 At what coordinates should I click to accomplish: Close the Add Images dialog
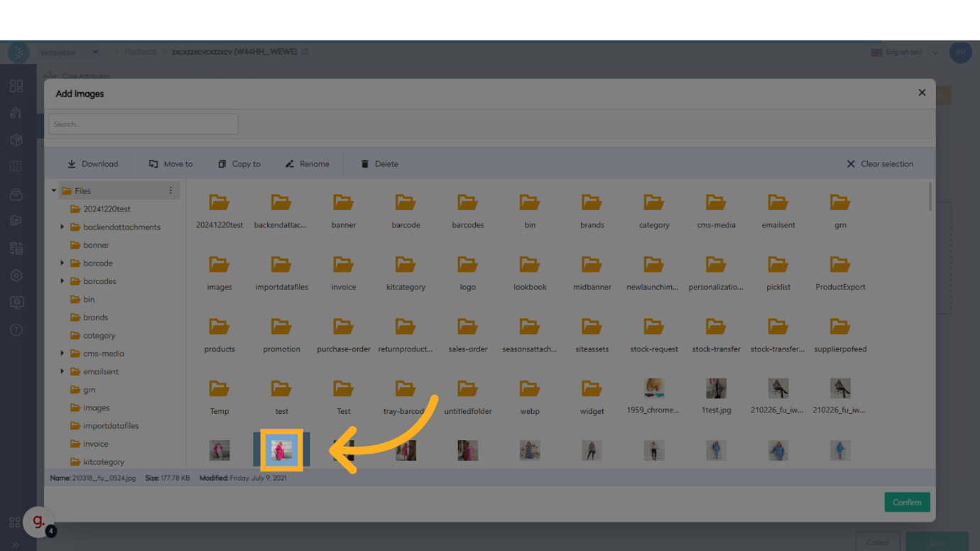(x=922, y=92)
